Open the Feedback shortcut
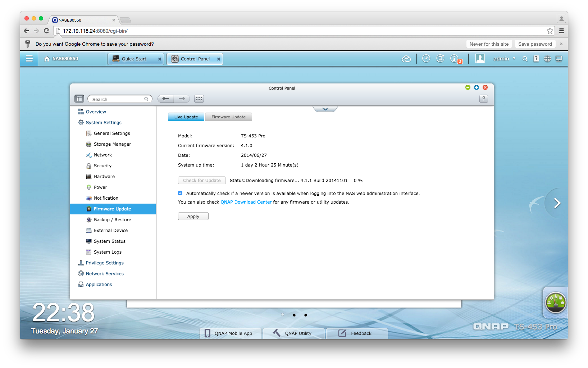The image size is (588, 368). (357, 333)
